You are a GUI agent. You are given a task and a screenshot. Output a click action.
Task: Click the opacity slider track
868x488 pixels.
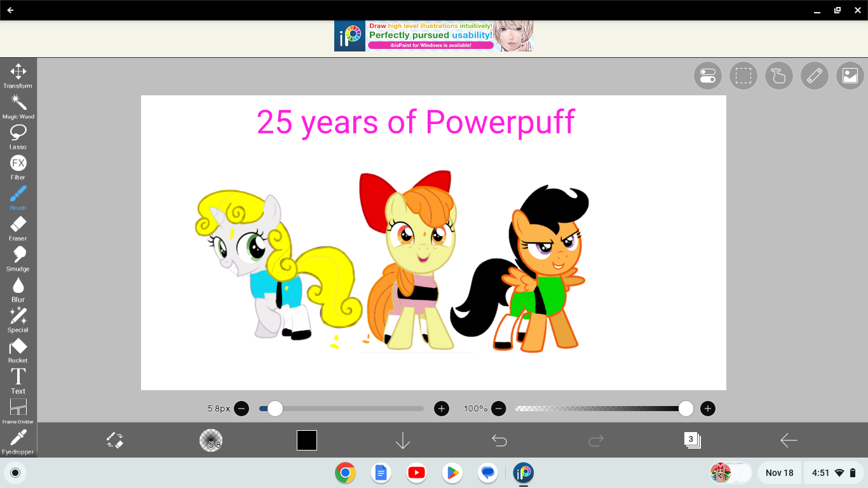click(602, 409)
